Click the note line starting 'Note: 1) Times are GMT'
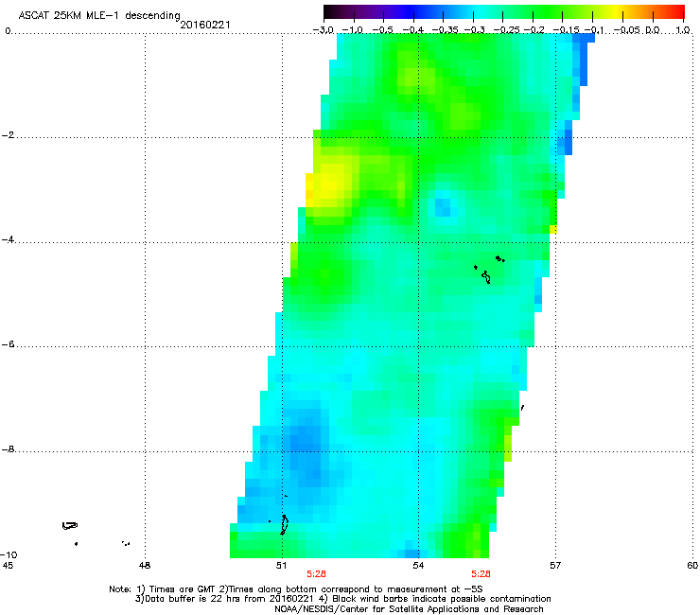The width and height of the screenshot is (700, 615). (x=296, y=589)
